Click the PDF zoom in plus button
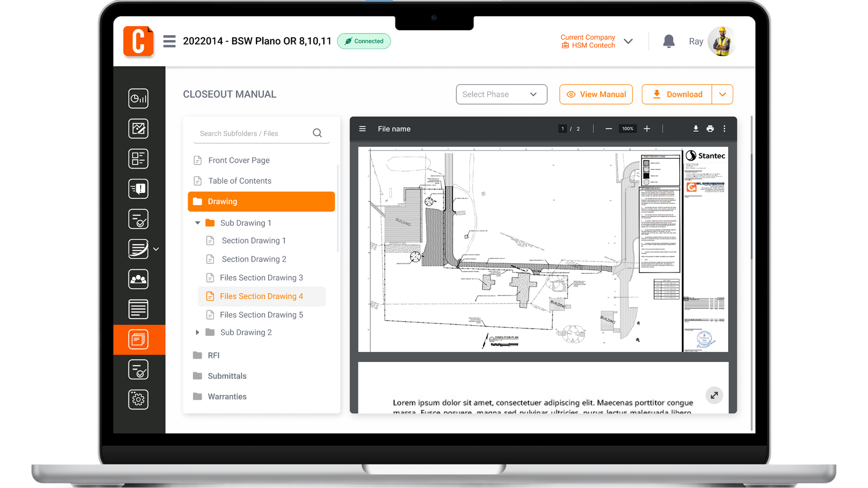Image resolution: width=868 pixels, height=488 pixels. coord(647,129)
